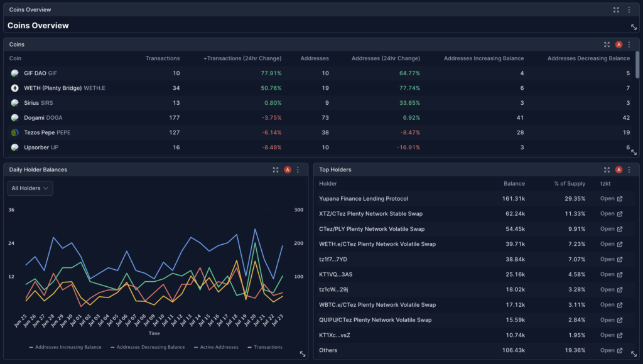The image size is (643, 364).
Task: Toggle Addresses Increasing Balance legend series
Action: point(65,347)
